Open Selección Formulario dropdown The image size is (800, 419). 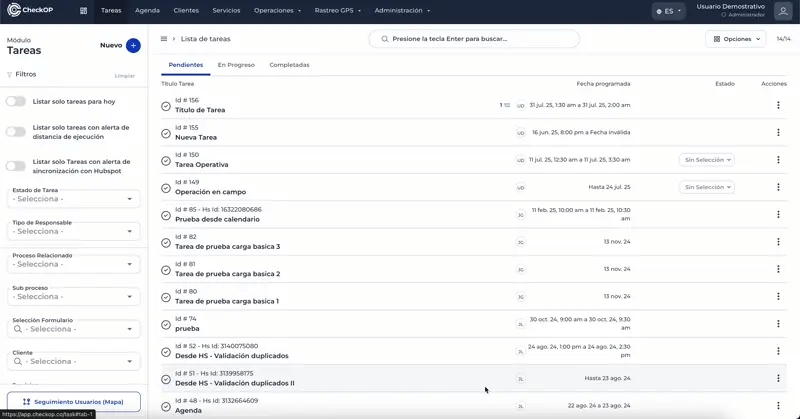tap(73, 329)
